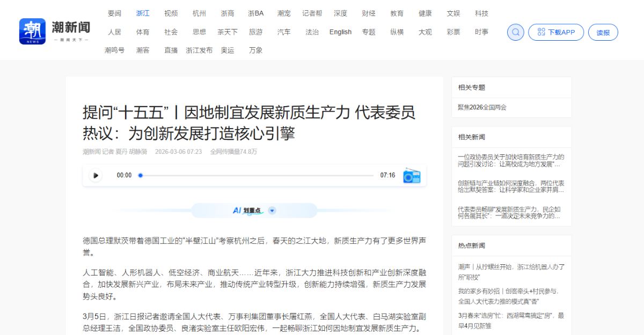Click the 潮新闻 logo icon
The width and height of the screenshot is (644, 335).
(32, 31)
